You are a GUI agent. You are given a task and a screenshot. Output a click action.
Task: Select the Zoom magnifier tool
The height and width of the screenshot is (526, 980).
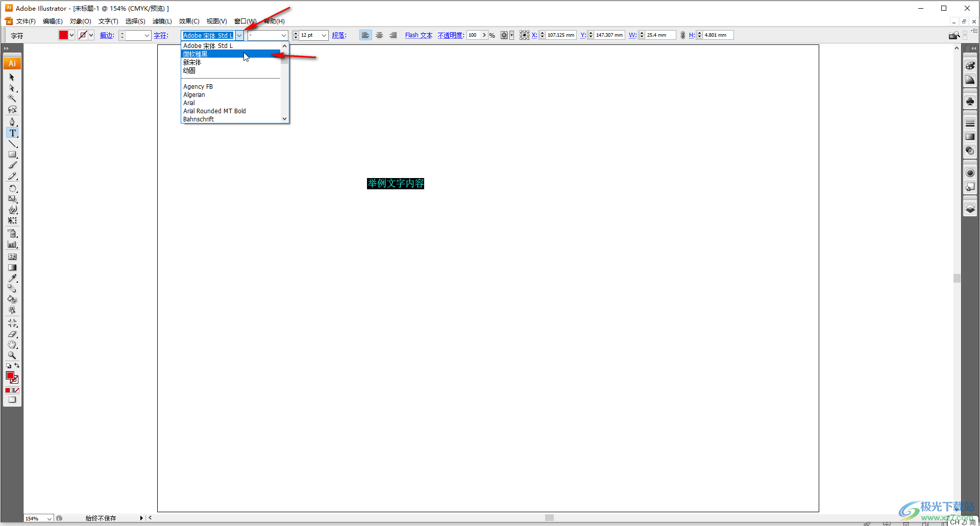click(12, 356)
